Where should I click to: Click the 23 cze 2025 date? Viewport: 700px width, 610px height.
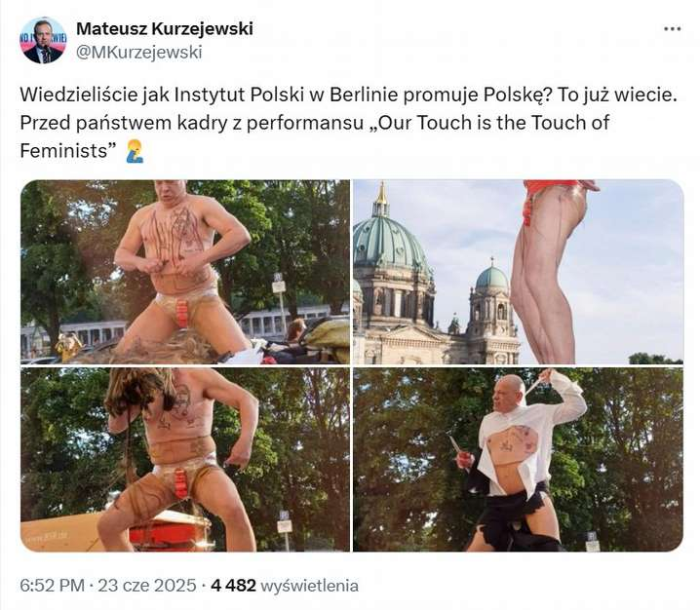pyautogui.click(x=147, y=586)
